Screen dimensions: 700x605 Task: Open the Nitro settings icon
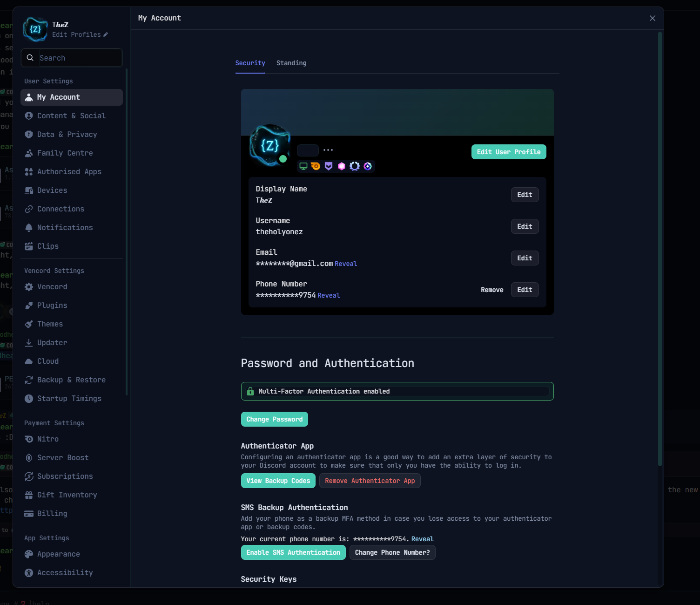point(29,439)
